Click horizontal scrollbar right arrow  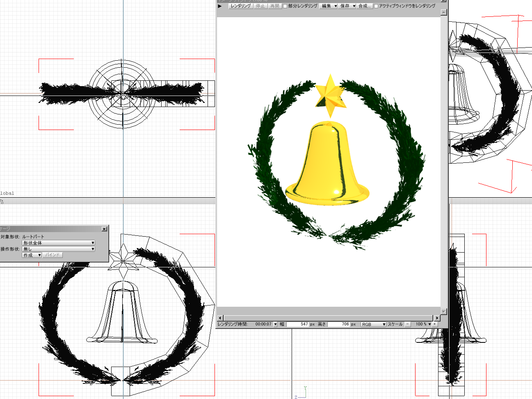[x=437, y=318]
